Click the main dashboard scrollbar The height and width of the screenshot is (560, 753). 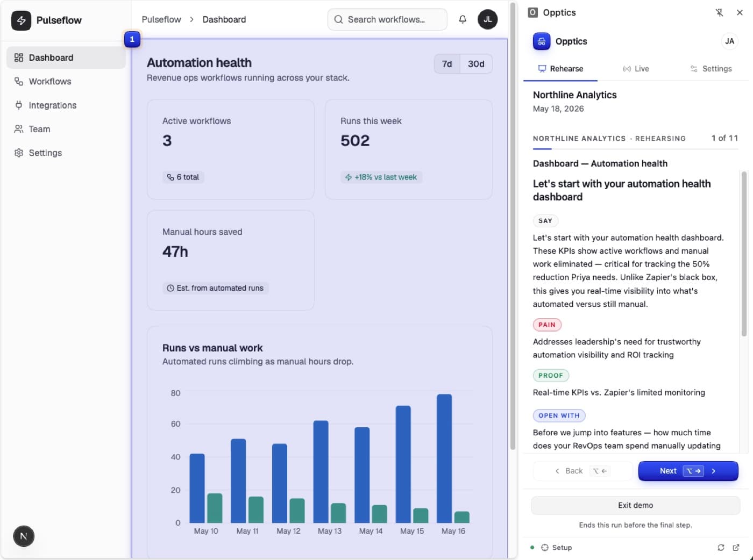[513, 226]
